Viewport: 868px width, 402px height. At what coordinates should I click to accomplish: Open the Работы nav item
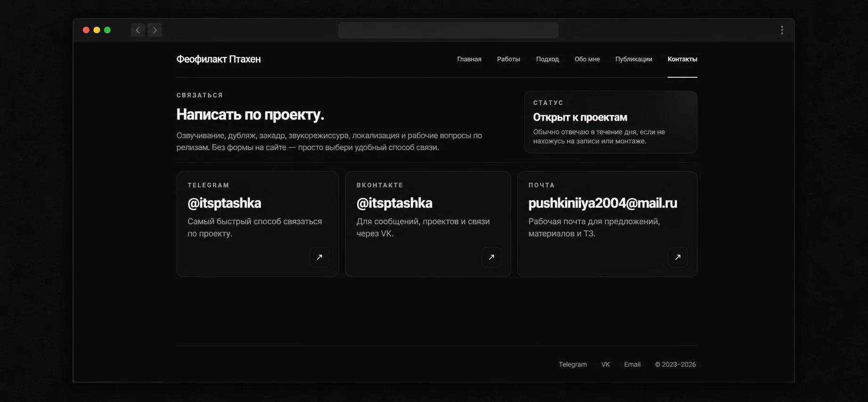508,59
